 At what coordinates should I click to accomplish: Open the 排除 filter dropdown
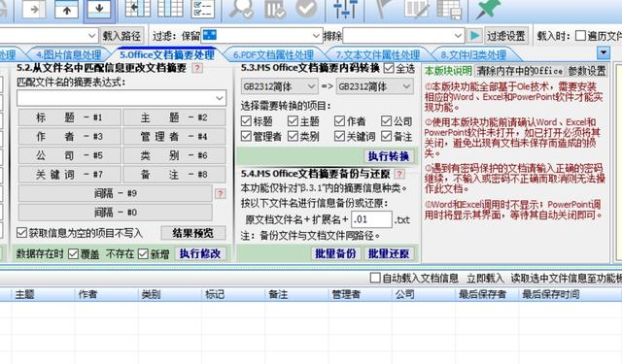403,36
